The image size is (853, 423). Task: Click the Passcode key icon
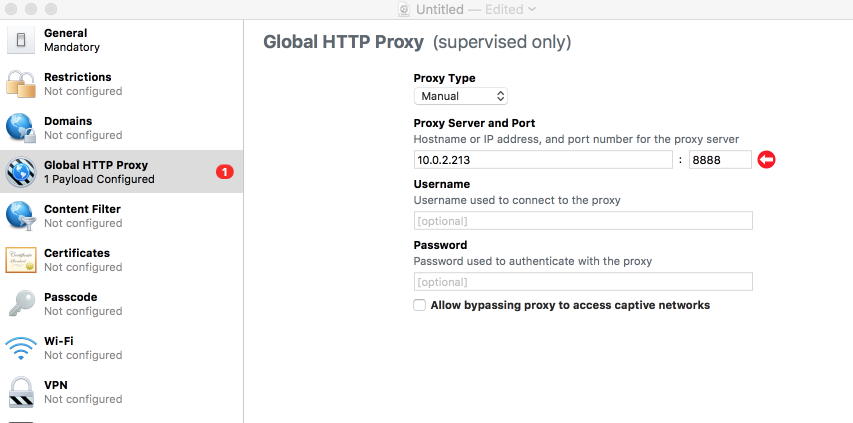tap(20, 304)
